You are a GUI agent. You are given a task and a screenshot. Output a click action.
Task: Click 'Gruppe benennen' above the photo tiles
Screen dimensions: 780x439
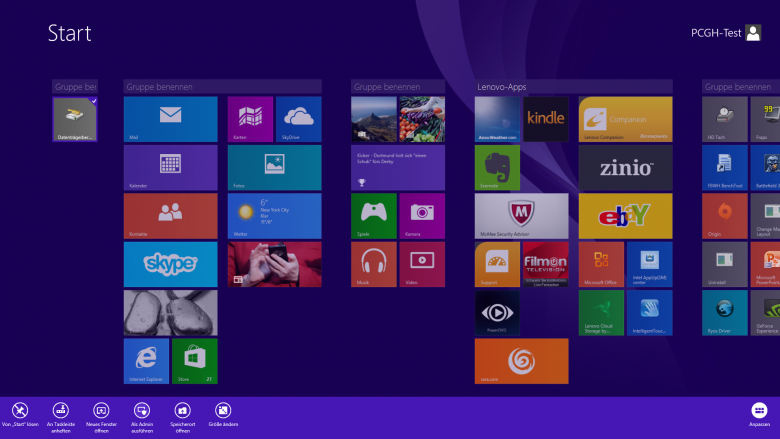(398, 87)
